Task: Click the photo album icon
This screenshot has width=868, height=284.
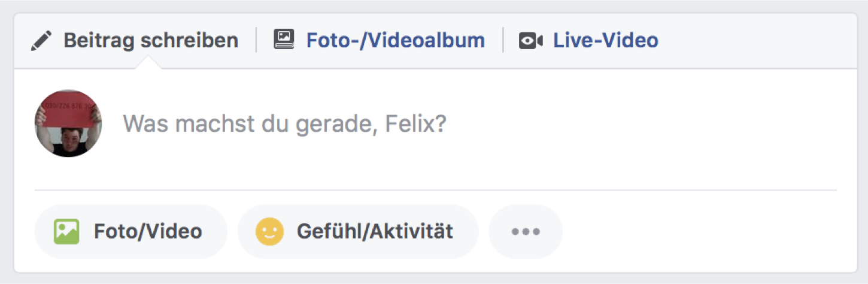Action: (x=284, y=40)
